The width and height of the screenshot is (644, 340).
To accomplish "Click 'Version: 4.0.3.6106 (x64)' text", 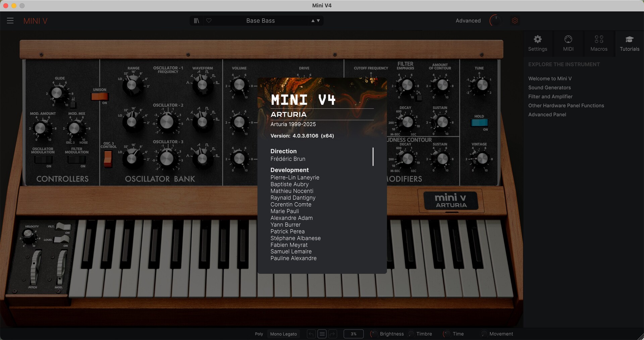I will click(302, 136).
